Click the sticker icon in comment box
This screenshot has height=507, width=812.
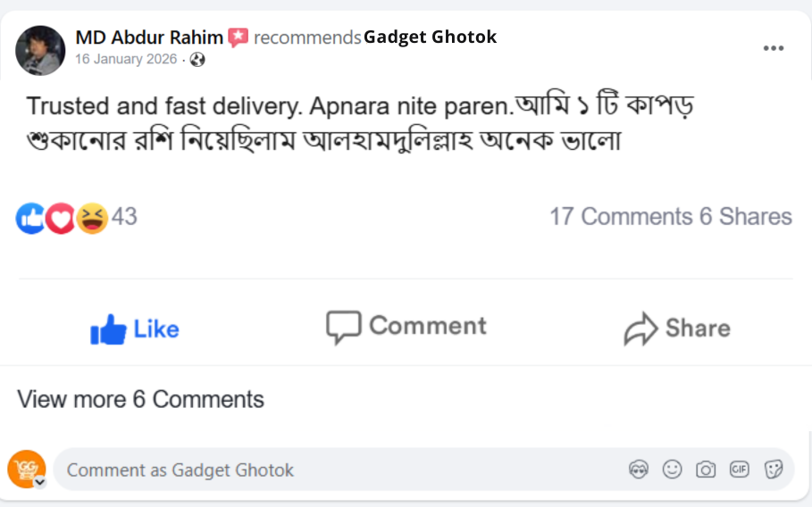point(774,470)
